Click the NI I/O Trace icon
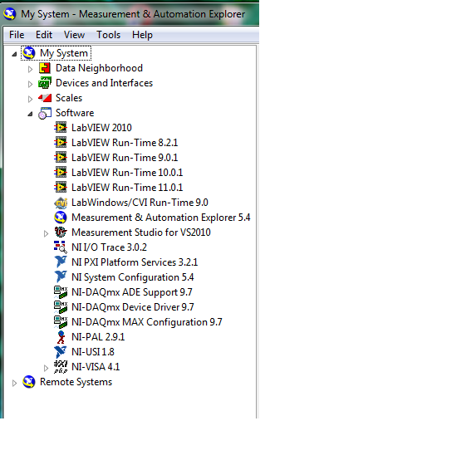 [61, 247]
